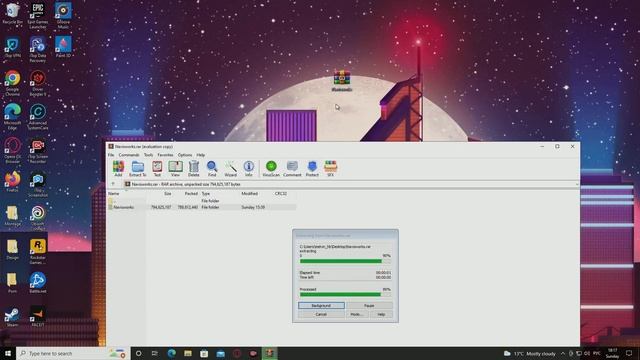Click the up-one-level arrow beside address bar

click(x=113, y=184)
